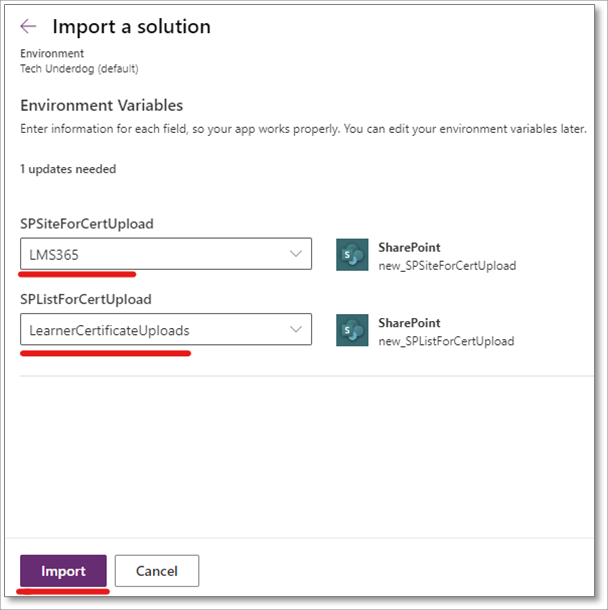Expand the LearnerCertificateUploads dropdown chevron
This screenshot has width=608, height=610.
(x=296, y=329)
